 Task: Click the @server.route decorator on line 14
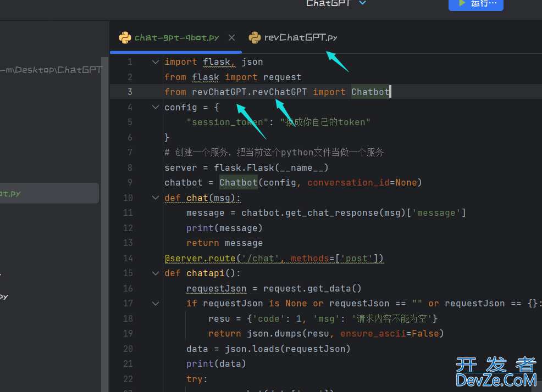tap(274, 258)
